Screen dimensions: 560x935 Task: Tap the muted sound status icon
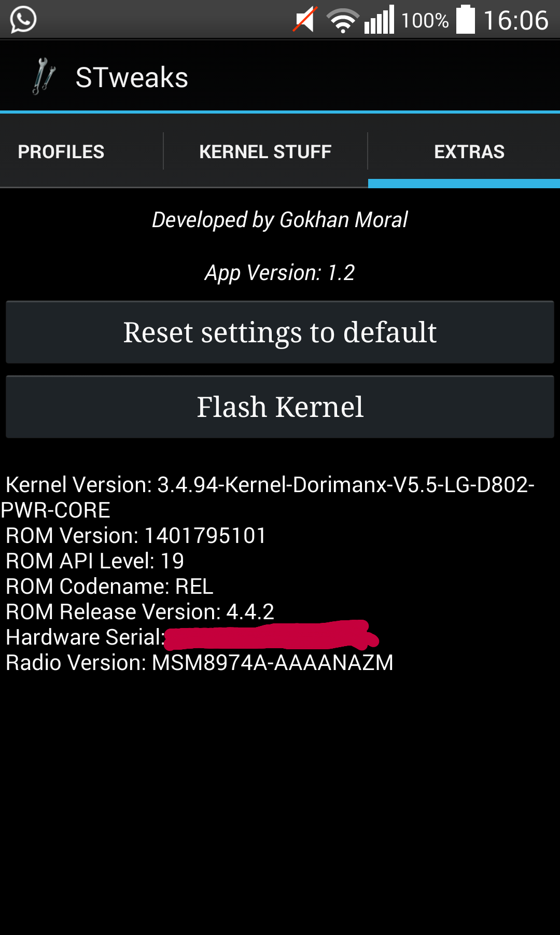click(305, 20)
